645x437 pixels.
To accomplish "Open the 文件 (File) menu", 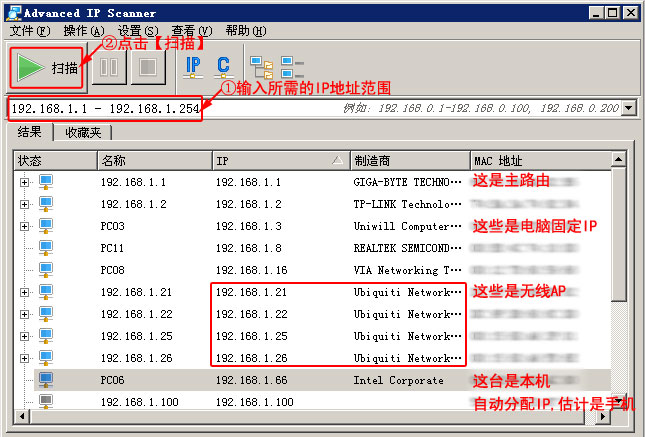I will coord(28,31).
